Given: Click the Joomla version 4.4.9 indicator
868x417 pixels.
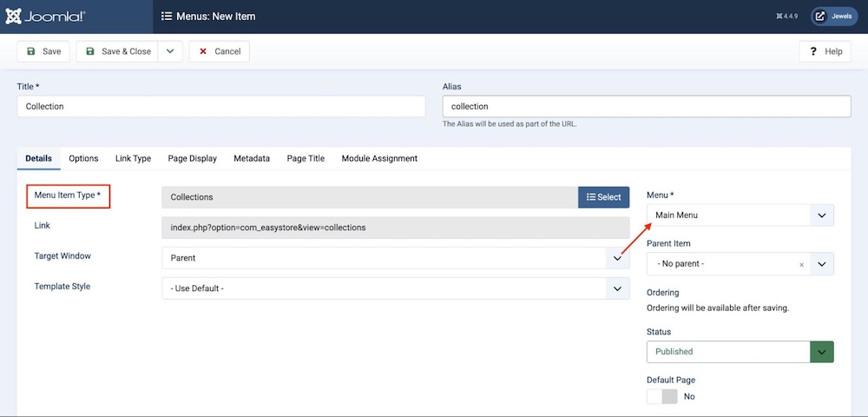Looking at the screenshot, I should click(785, 17).
